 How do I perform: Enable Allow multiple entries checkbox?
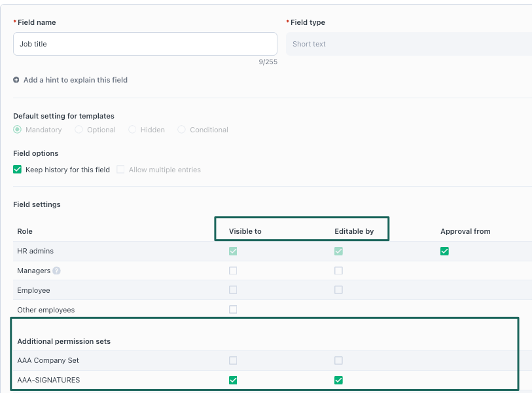tap(120, 170)
